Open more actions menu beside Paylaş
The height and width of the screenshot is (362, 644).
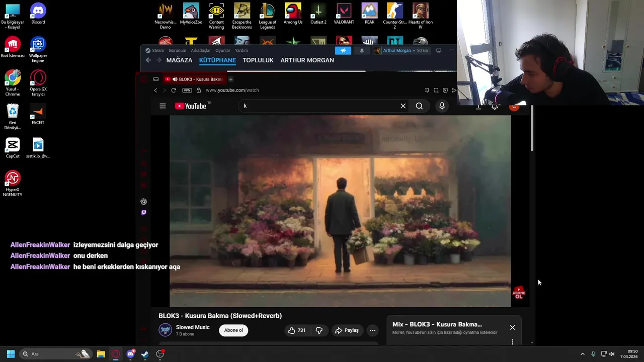click(372, 330)
